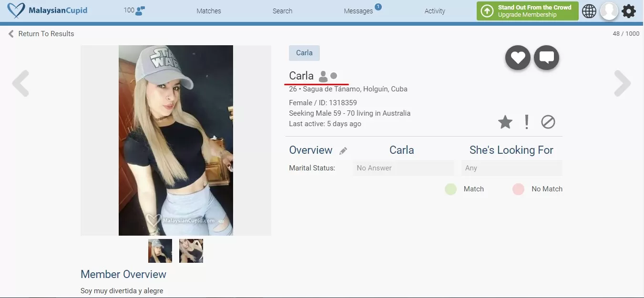Report profile using exclamation mark icon
Screen dimensions: 644x298
pos(526,122)
